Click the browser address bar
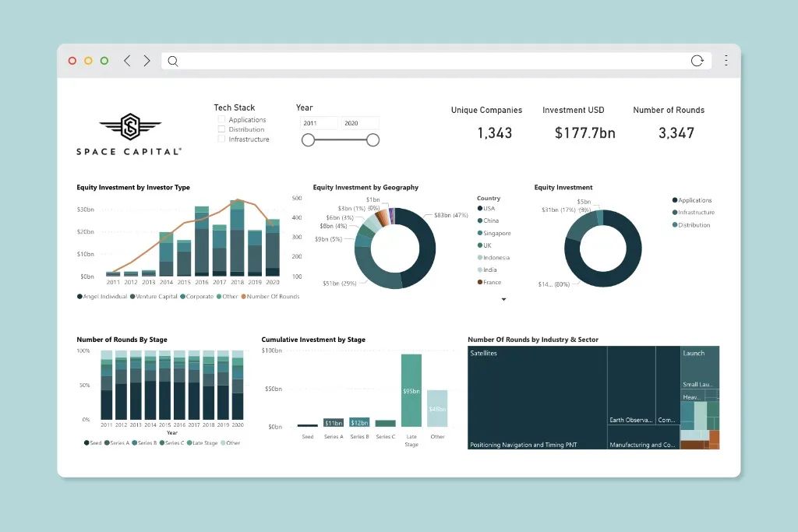The height and width of the screenshot is (532, 798). pyautogui.click(x=429, y=61)
